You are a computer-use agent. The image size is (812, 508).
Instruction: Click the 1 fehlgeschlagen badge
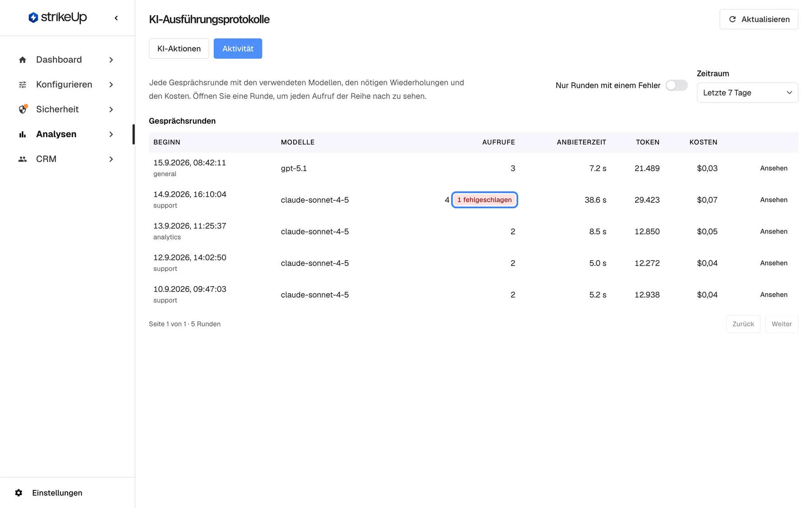(484, 200)
